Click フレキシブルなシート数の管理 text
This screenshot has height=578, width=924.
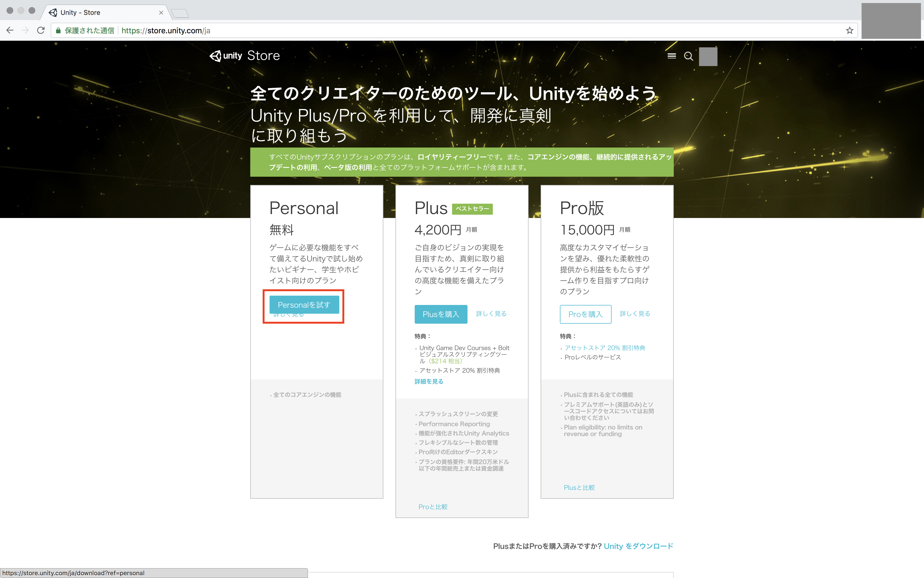point(458,443)
